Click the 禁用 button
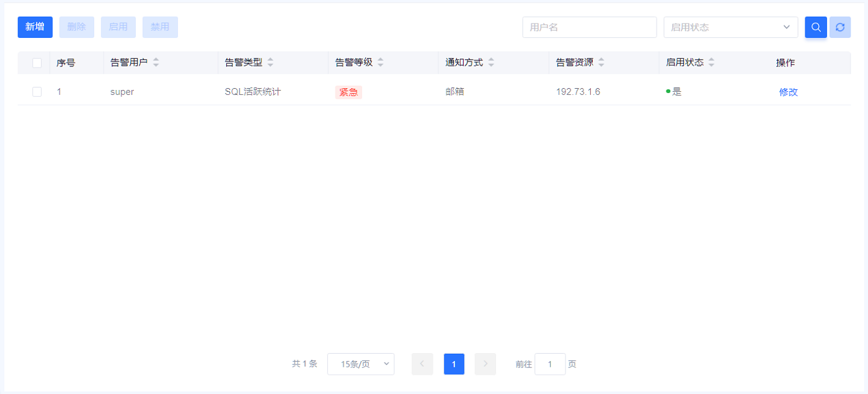The width and height of the screenshot is (868, 394). (160, 27)
